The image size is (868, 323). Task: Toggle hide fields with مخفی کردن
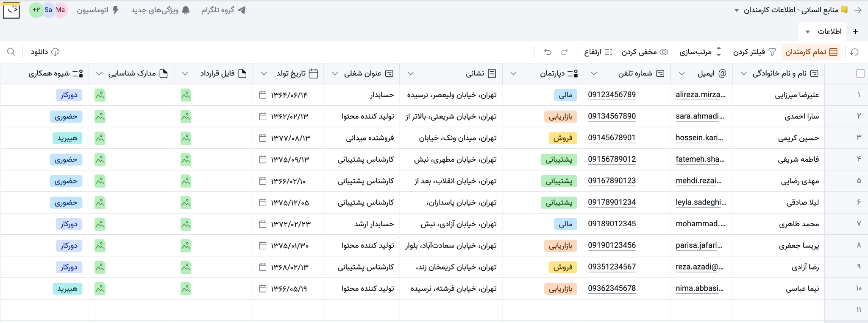[645, 52]
